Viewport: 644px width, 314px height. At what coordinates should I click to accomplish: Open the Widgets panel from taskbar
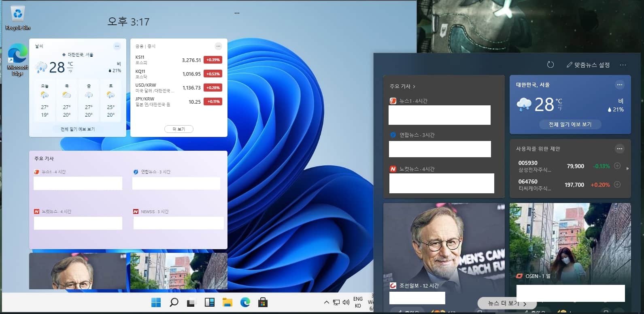tap(209, 302)
